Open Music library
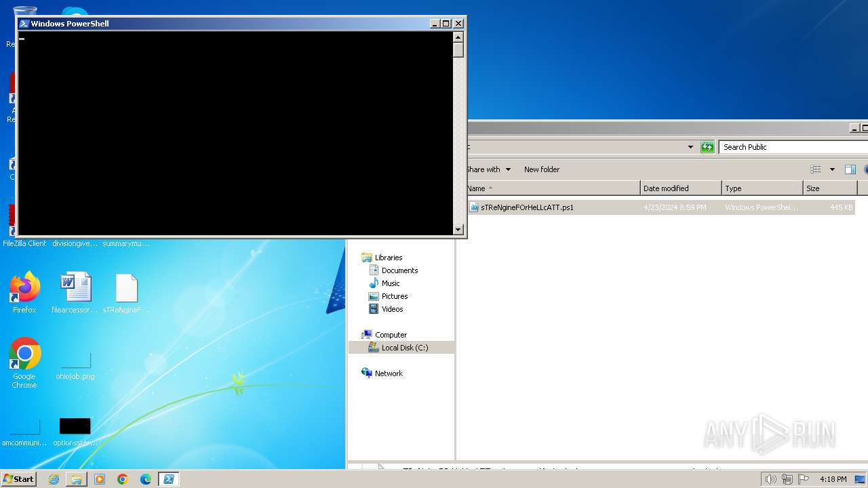Viewport: 868px width, 488px height. [391, 283]
